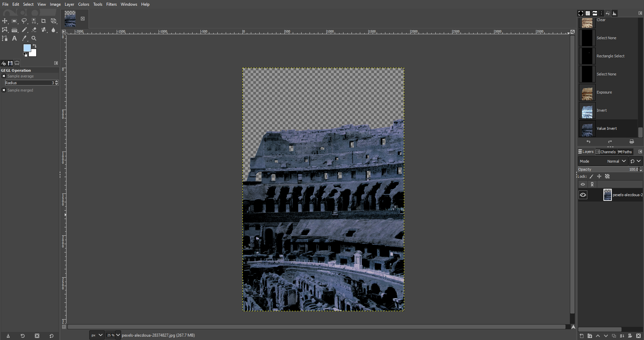644x340 pixels.
Task: Select the Gradient fill tool
Action: [14, 30]
